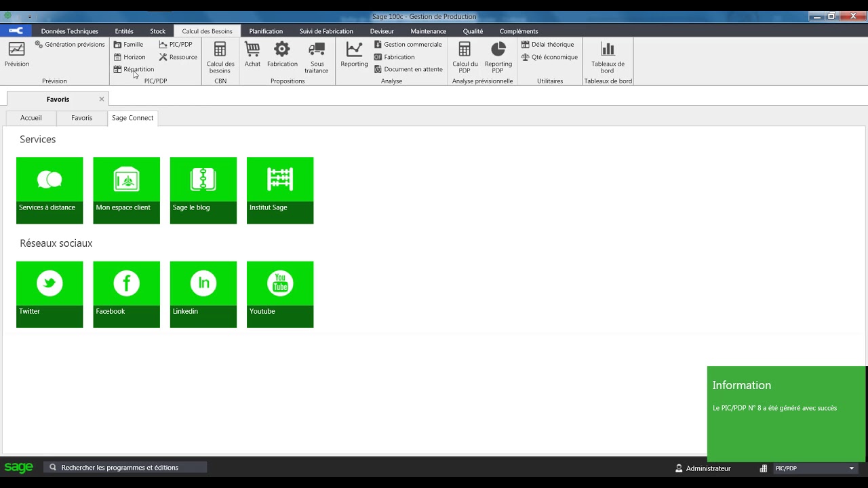Click Génération prévisions in ribbon
This screenshot has width=868, height=488.
pyautogui.click(x=70, y=45)
